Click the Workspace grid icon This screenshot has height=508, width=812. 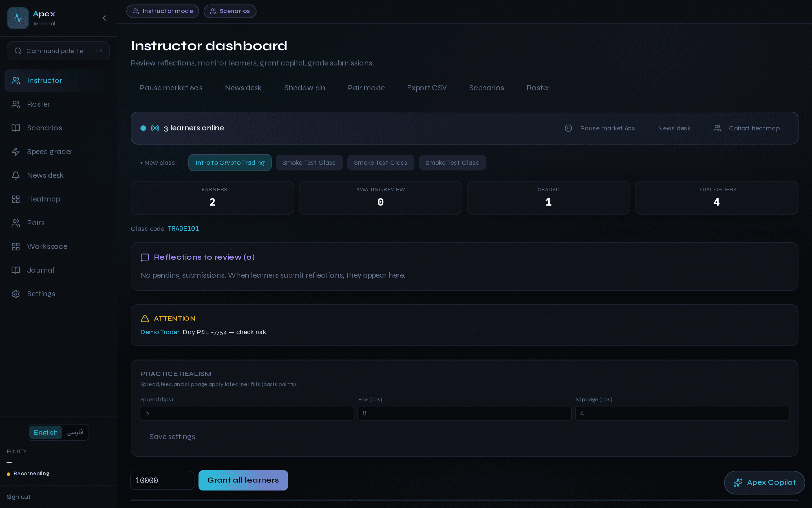pos(16,247)
